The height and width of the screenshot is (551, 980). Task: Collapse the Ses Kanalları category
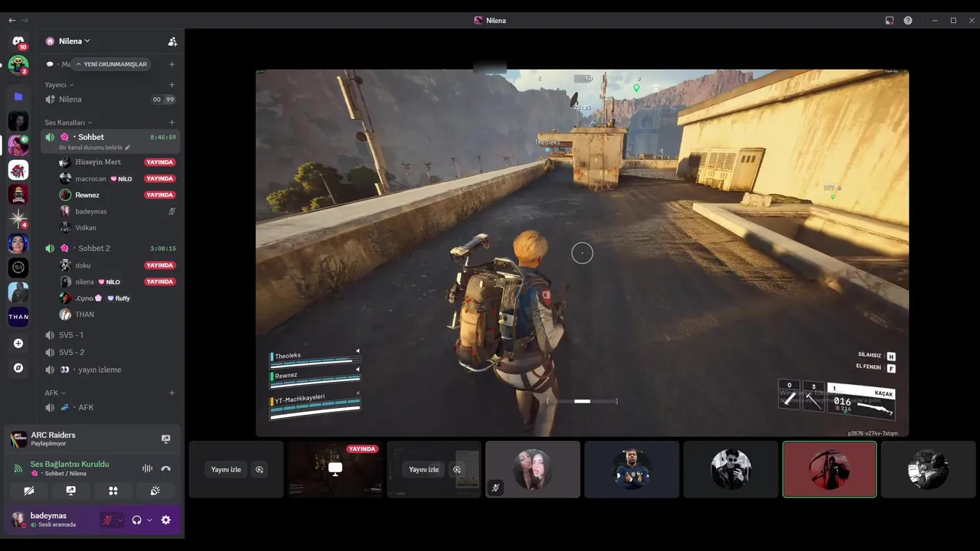click(68, 122)
